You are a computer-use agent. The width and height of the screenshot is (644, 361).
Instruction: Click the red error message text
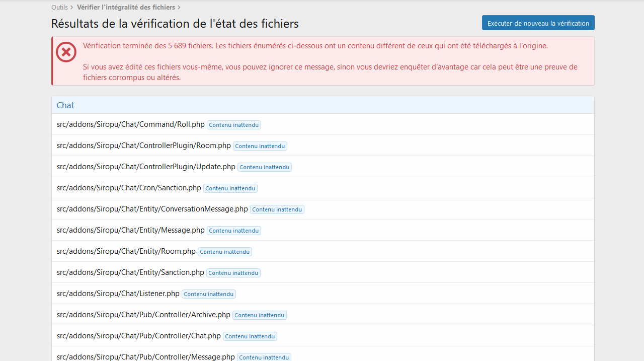pos(315,46)
